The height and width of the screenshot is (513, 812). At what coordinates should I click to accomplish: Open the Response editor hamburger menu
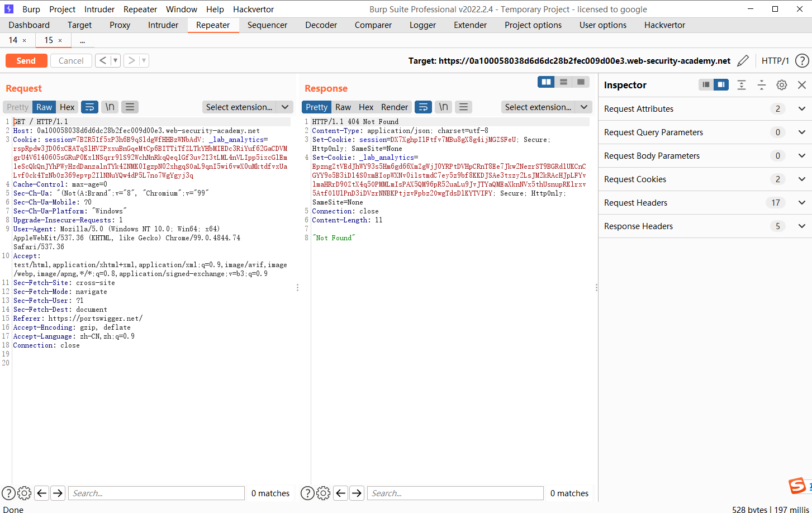[x=463, y=107]
